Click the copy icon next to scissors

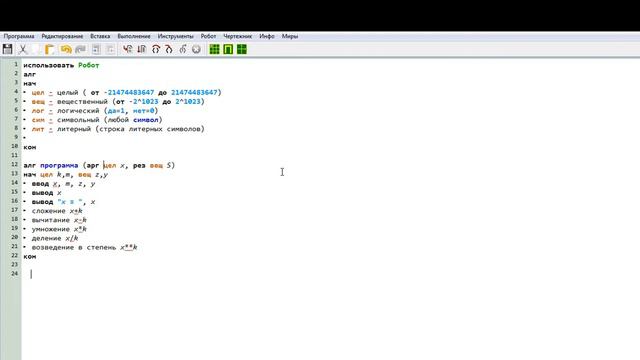point(36,49)
